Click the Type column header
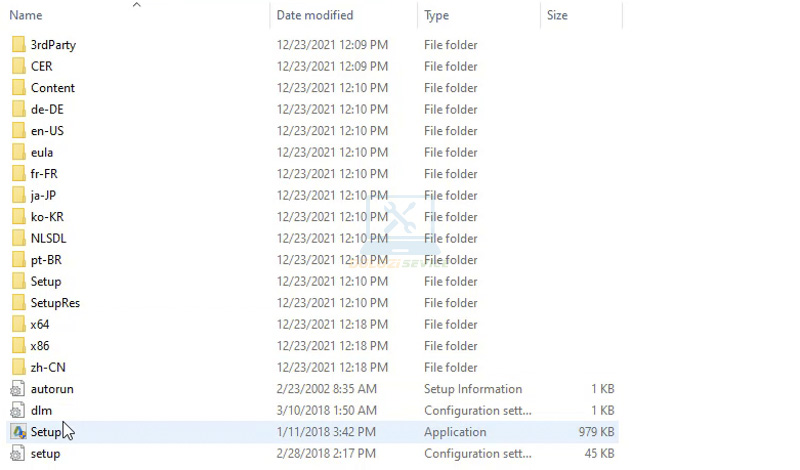The width and height of the screenshot is (800, 470). pos(437,16)
